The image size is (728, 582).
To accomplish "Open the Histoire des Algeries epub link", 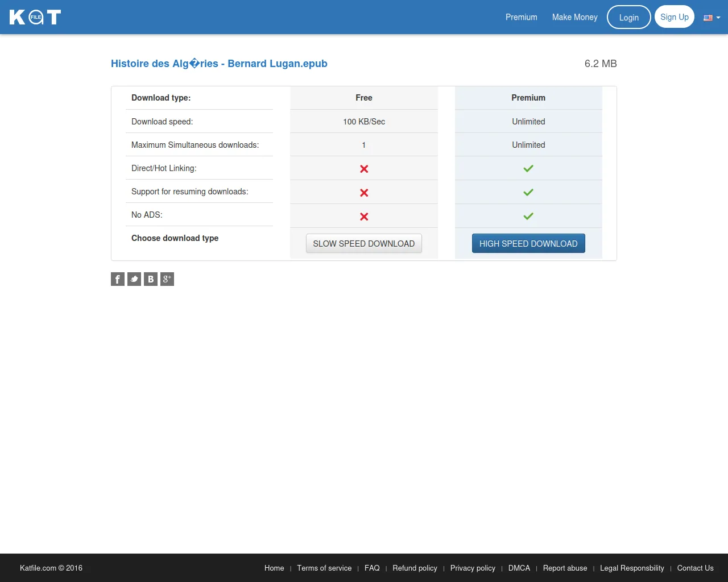I will [x=219, y=64].
